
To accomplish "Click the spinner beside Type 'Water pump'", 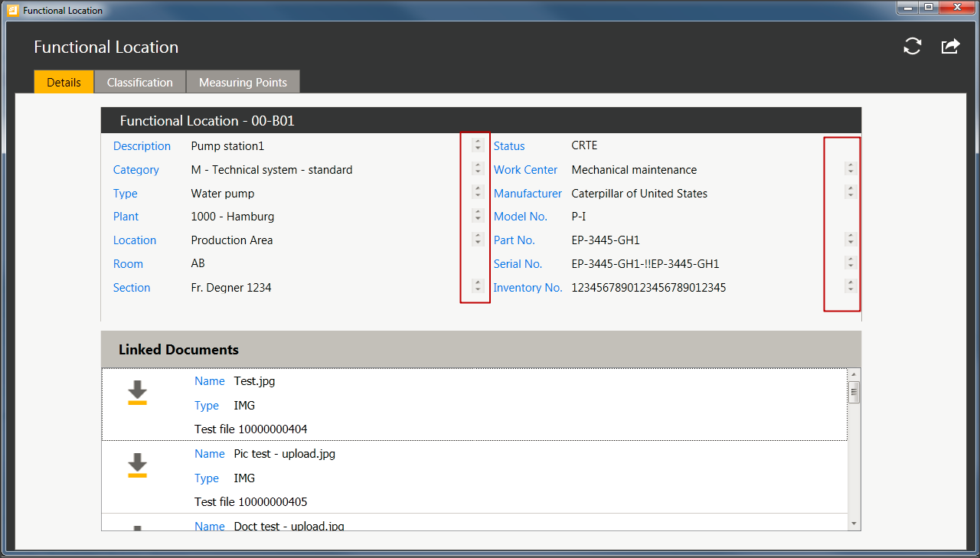I will pos(478,192).
